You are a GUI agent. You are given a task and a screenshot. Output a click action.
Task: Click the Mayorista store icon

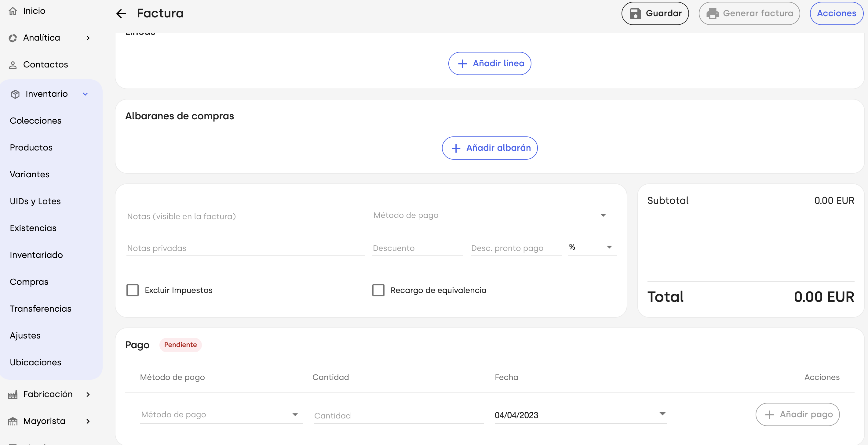[13, 421]
